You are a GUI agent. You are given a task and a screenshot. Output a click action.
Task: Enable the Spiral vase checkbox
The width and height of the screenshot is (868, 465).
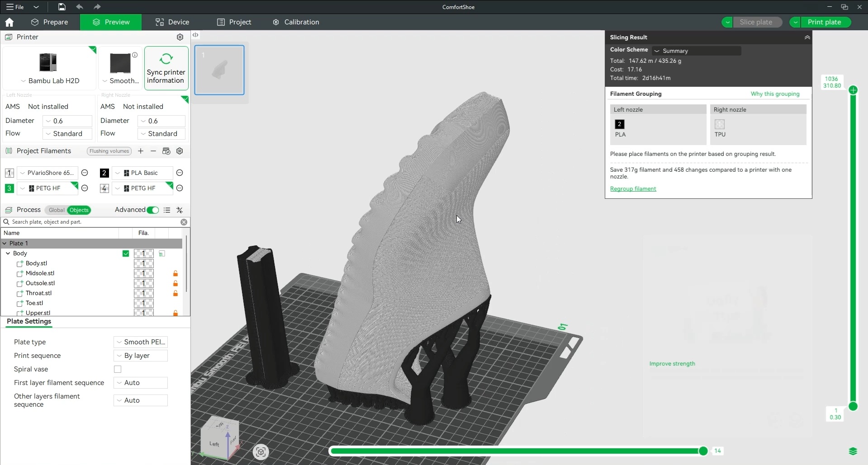118,369
